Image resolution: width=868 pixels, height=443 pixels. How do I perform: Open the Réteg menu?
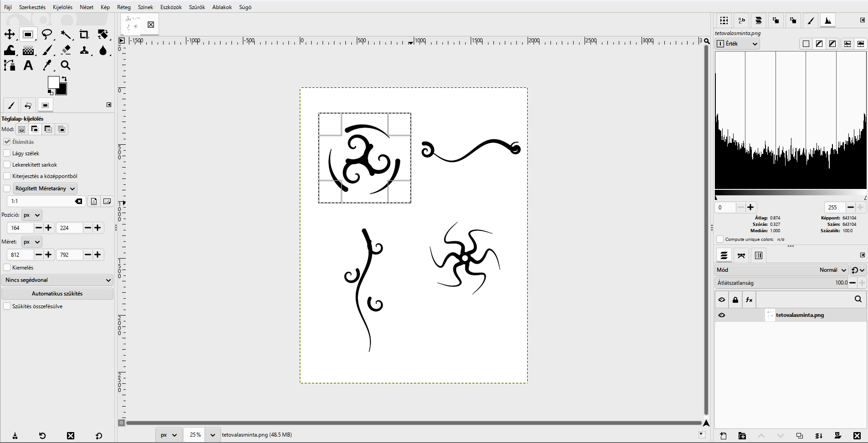coord(124,7)
